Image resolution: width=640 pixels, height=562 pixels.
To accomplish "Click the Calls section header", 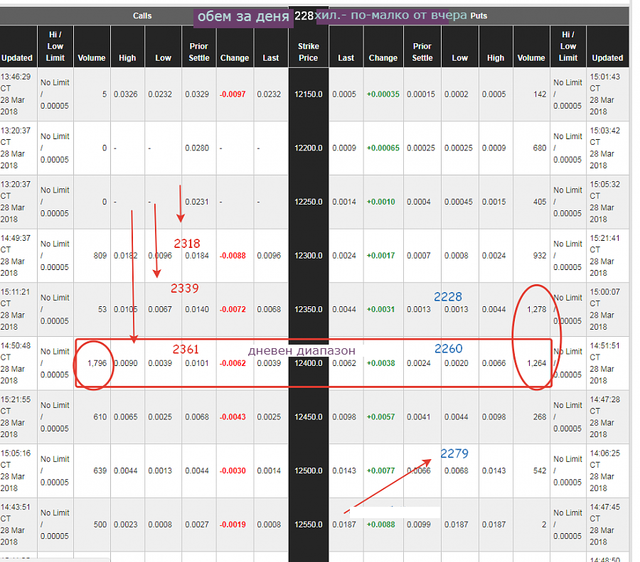I will [x=142, y=16].
